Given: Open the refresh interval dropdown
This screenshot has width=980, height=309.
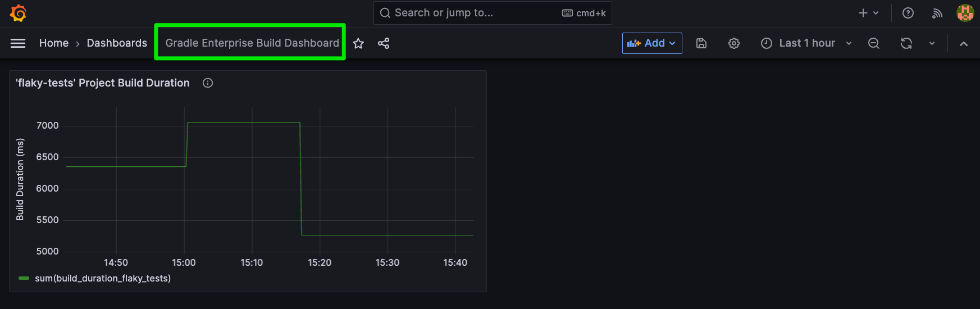Looking at the screenshot, I should click(x=932, y=43).
